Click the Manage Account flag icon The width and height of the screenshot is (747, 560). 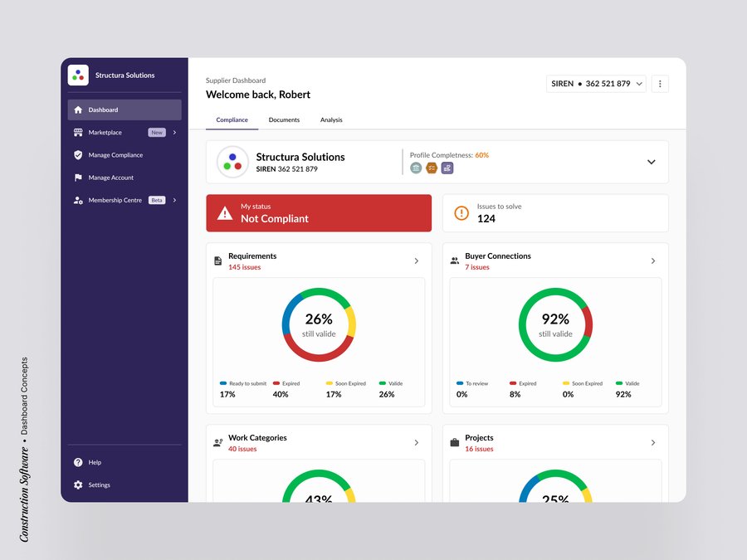pos(78,178)
